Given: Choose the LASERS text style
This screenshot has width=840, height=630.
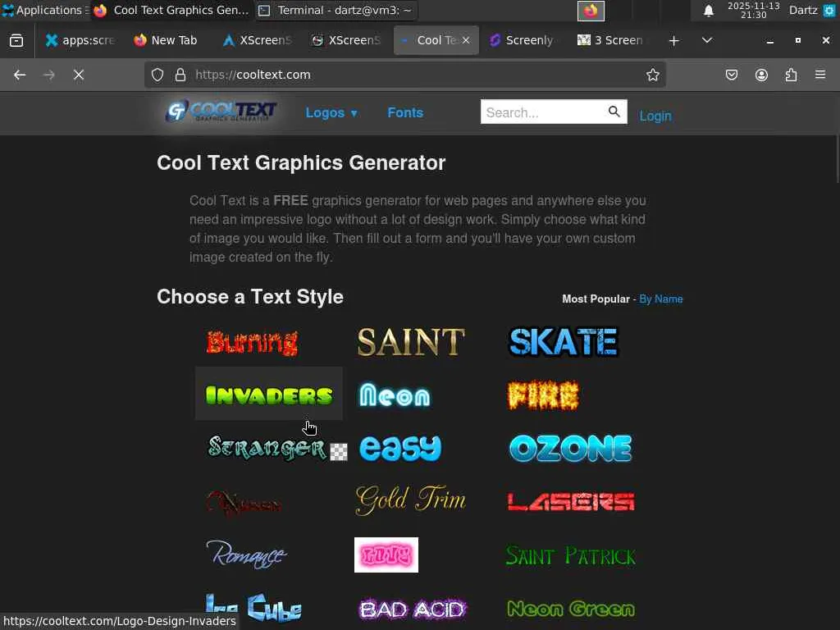Looking at the screenshot, I should click(571, 501).
